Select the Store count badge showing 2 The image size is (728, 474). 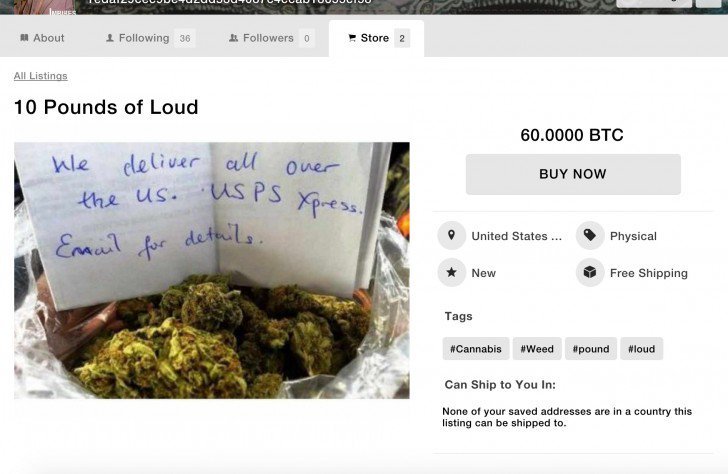coord(402,38)
